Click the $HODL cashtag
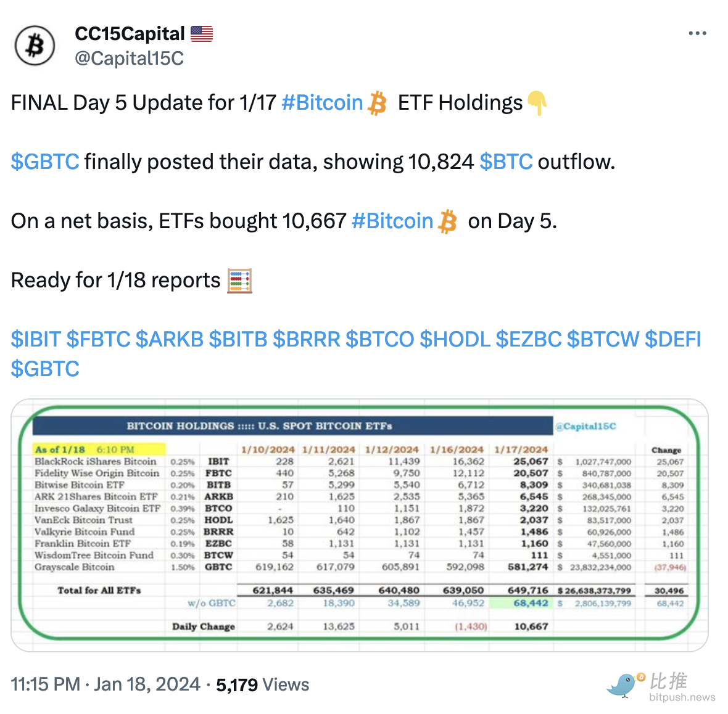 455,339
